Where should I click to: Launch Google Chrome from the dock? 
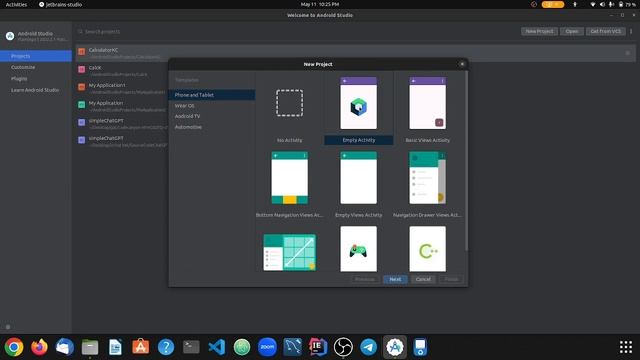[14, 347]
